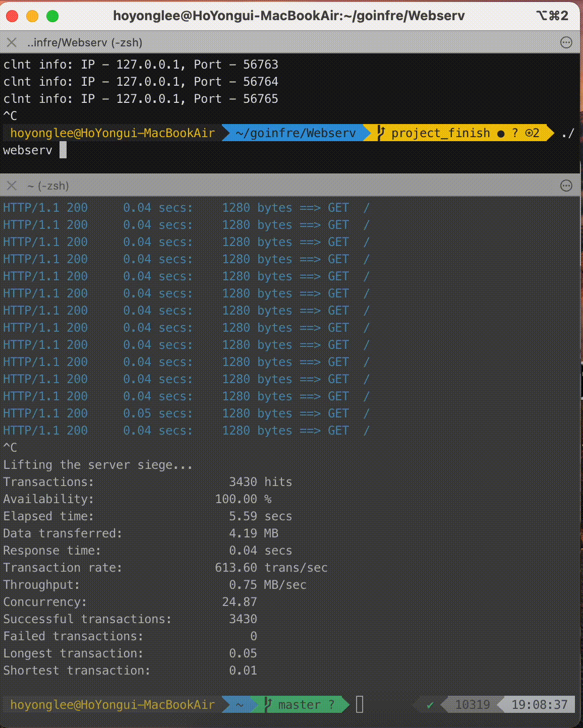Click the Availability 100.00 % value
583x728 pixels.
[243, 499]
